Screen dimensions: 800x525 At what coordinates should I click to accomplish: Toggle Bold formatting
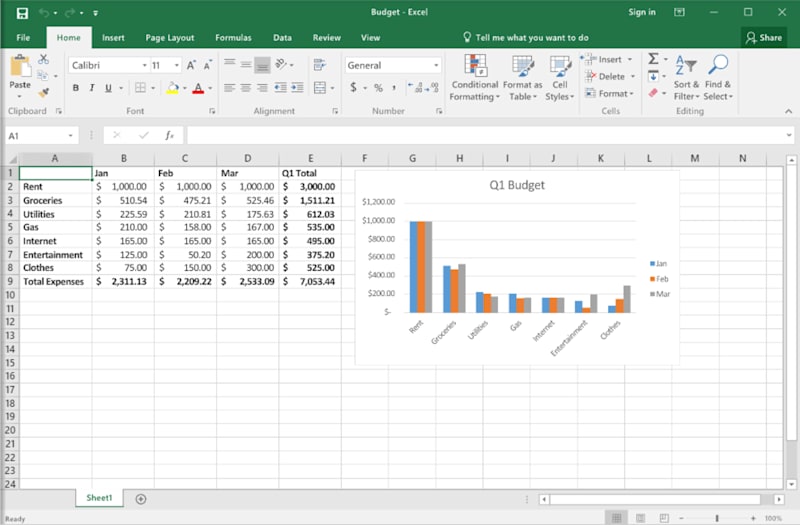point(76,88)
